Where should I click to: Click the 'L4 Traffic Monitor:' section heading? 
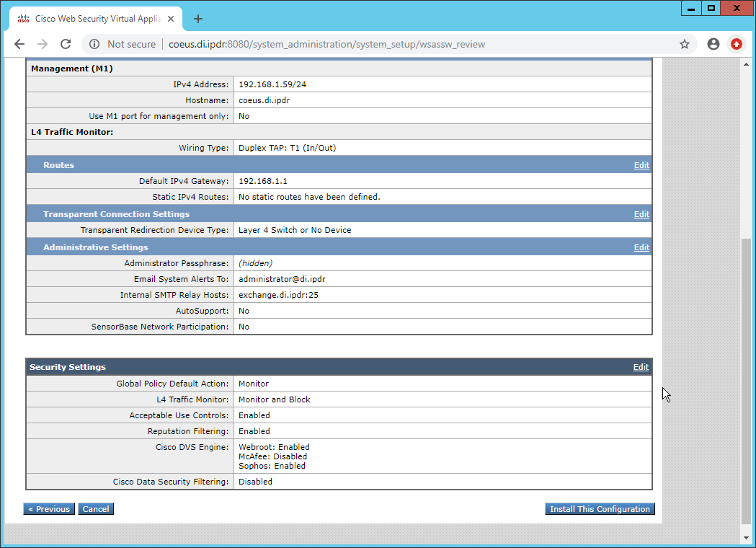coord(72,132)
